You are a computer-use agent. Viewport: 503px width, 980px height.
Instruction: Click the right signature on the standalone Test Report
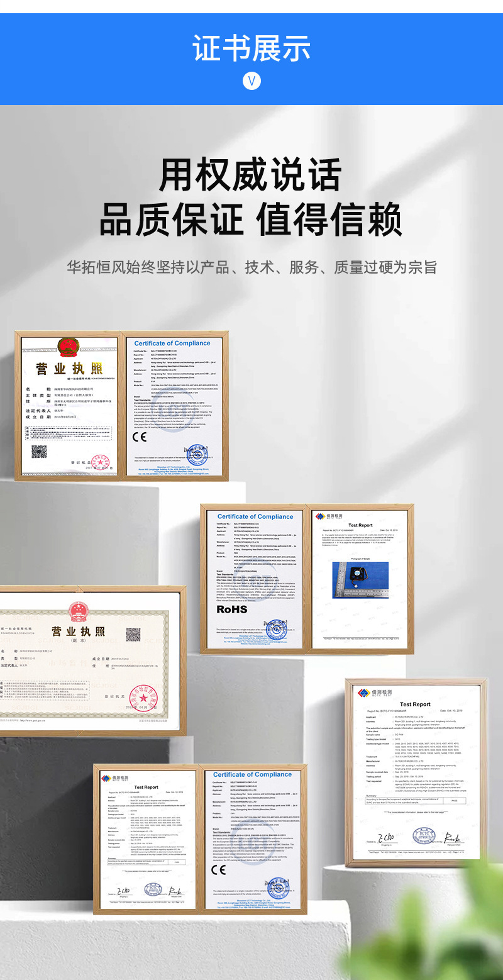tap(452, 838)
